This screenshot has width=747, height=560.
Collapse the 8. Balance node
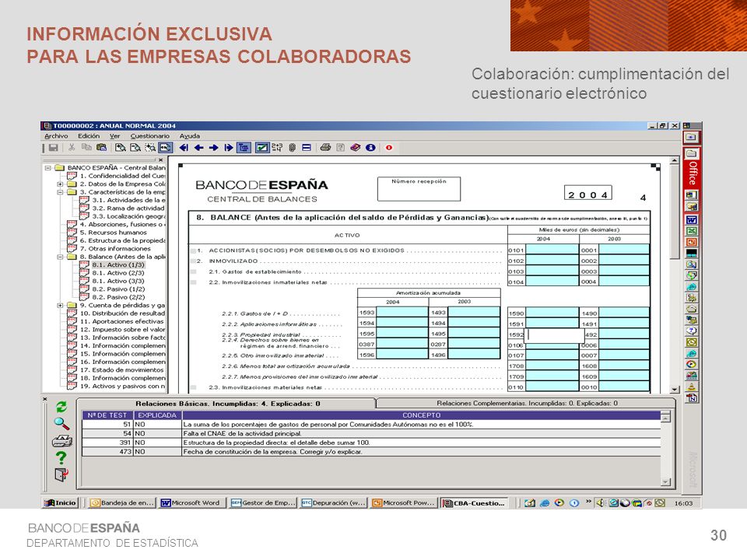(60, 257)
